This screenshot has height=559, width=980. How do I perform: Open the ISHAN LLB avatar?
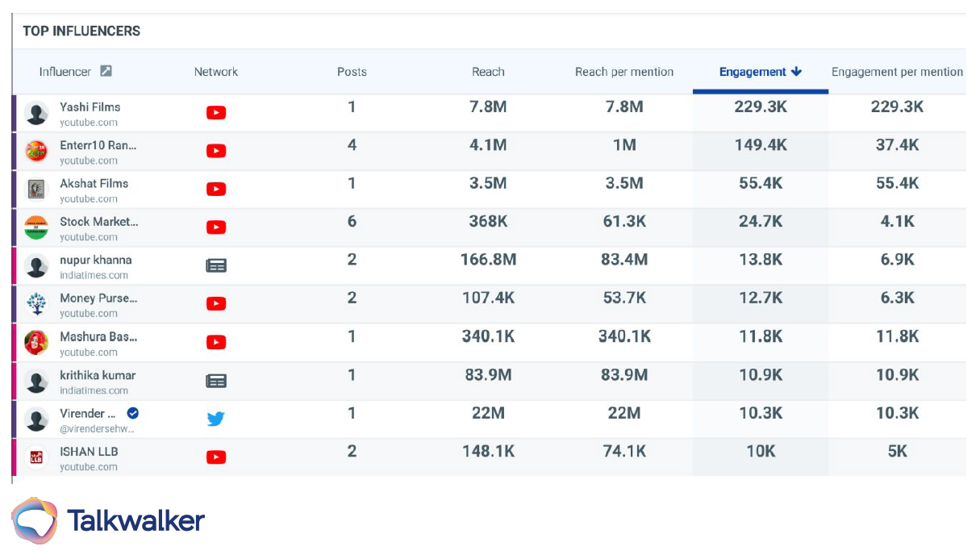click(x=36, y=458)
